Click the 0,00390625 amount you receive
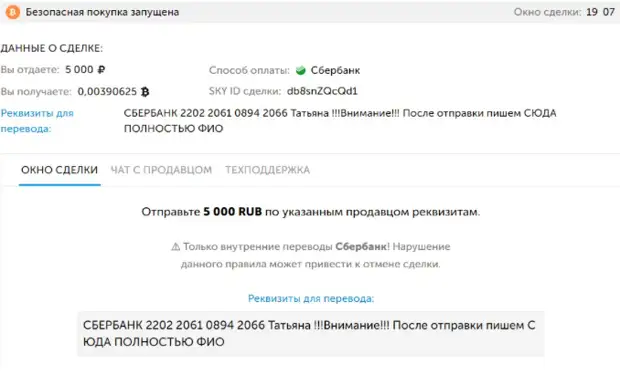The image size is (620, 385). pos(107,92)
